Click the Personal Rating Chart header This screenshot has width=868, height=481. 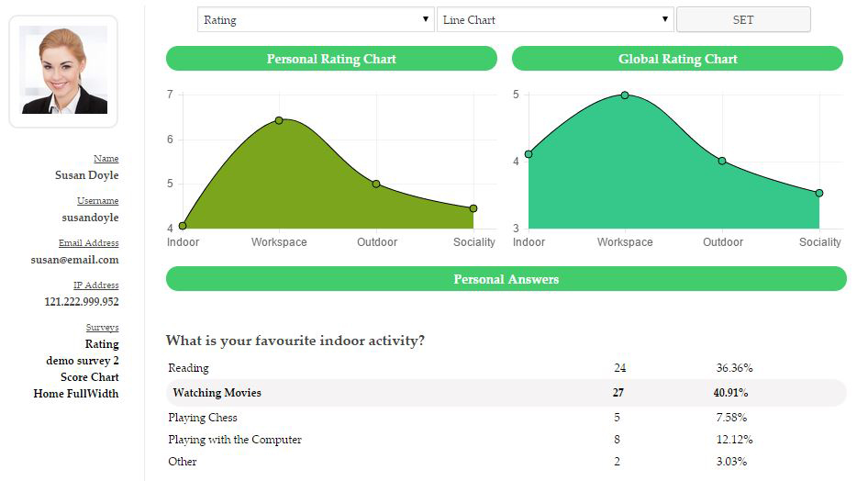tap(331, 59)
